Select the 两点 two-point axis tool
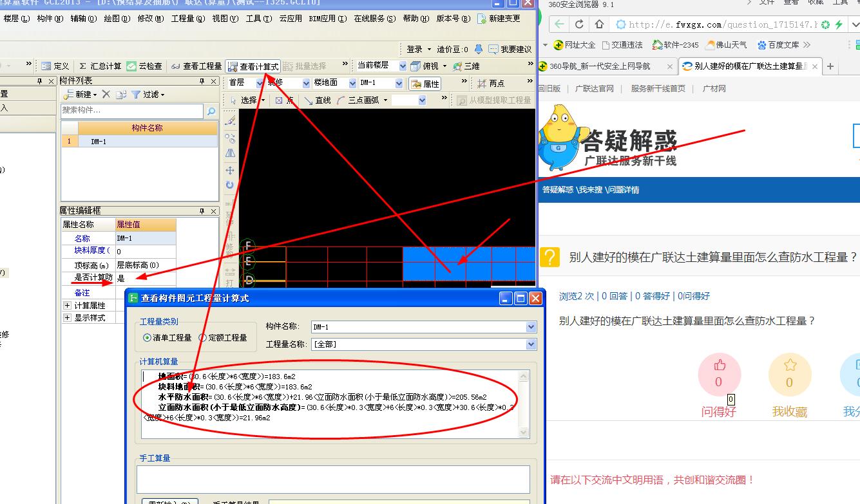The image size is (860, 504). pyautogui.click(x=492, y=84)
